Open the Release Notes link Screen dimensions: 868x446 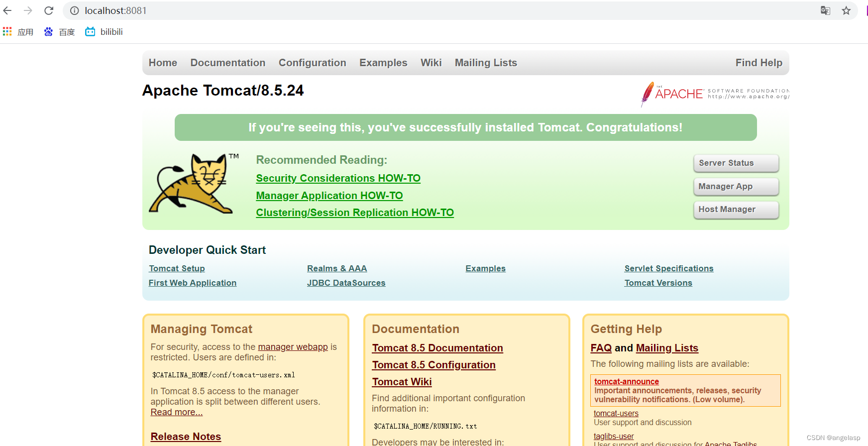[x=186, y=437]
